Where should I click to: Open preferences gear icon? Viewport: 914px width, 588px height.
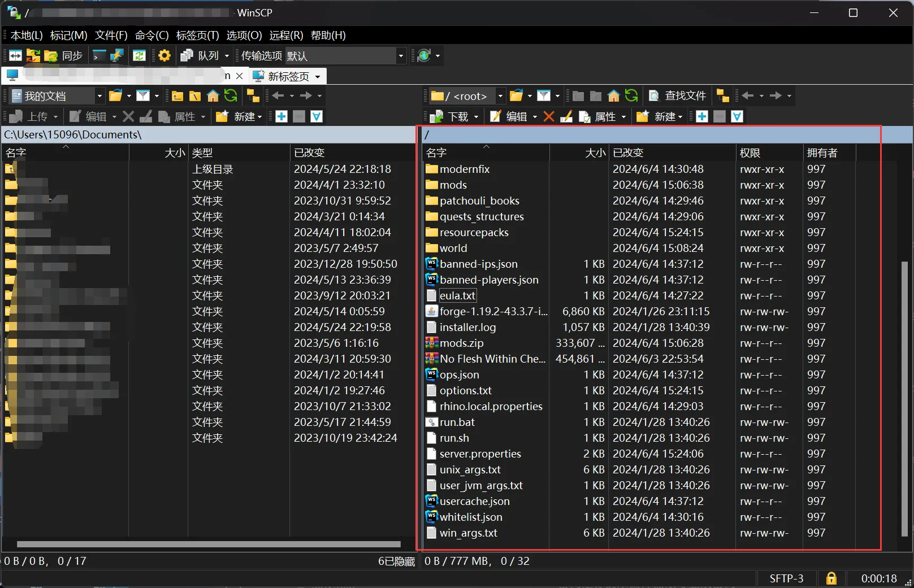(164, 55)
